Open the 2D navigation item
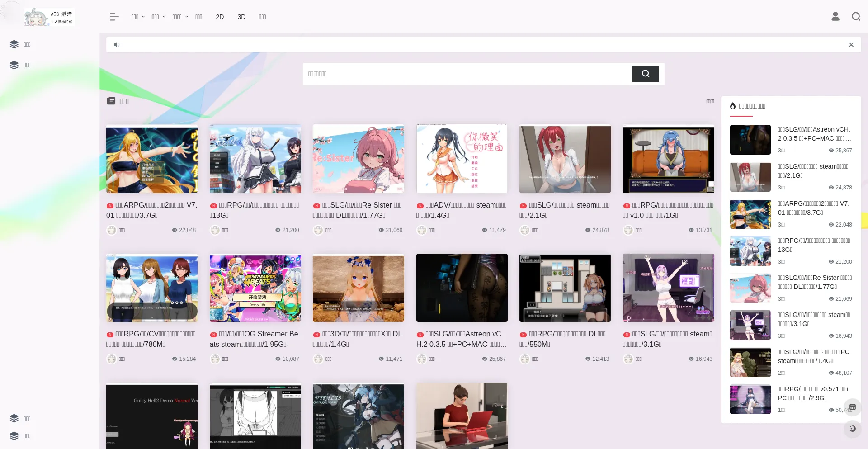This screenshot has height=449, width=868. coord(220,17)
